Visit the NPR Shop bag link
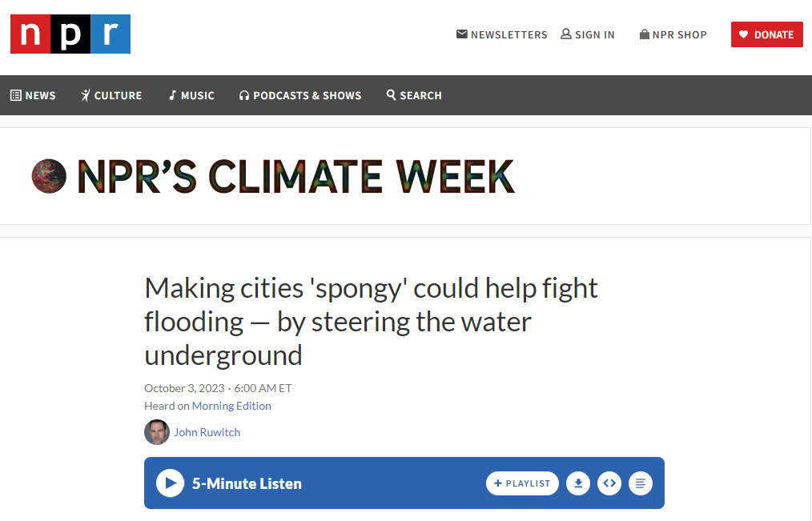 [x=673, y=34]
